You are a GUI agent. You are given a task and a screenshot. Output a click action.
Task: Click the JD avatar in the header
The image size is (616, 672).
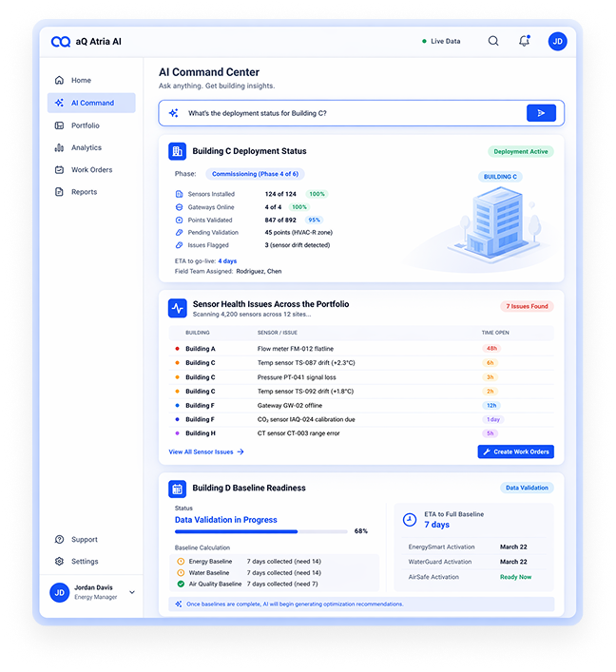coord(557,41)
